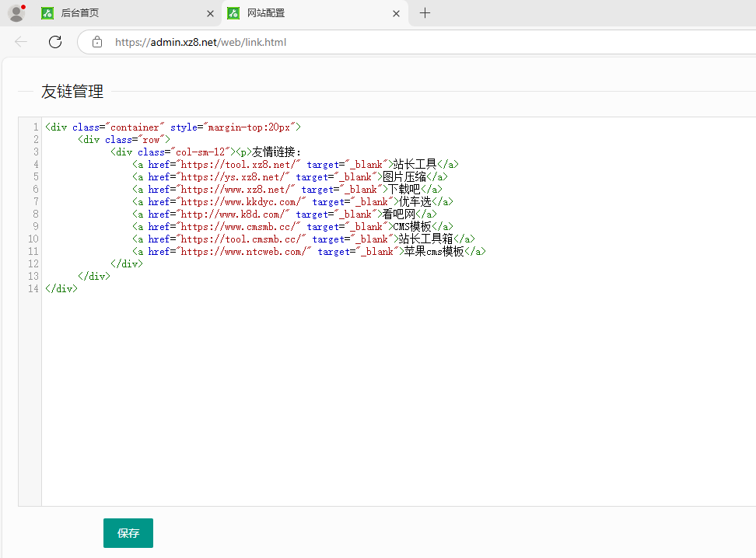The width and height of the screenshot is (756, 558).
Task: Click the 看吧网 link code line
Action: pyautogui.click(x=285, y=214)
